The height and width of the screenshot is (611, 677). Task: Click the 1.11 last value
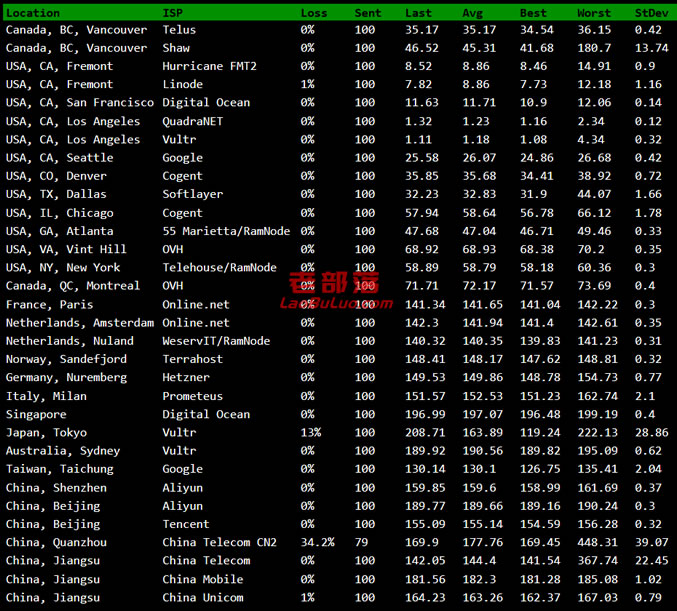[418, 139]
